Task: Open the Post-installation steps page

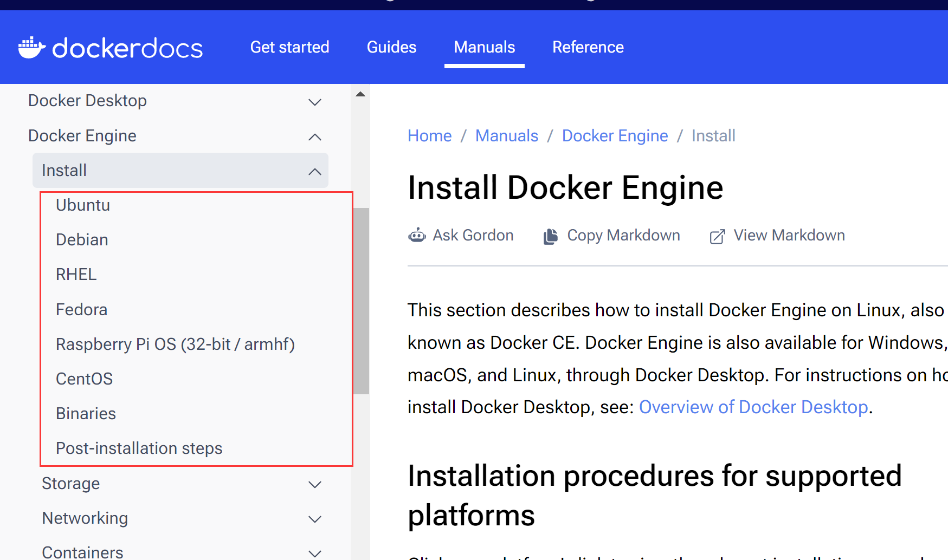Action: (x=139, y=448)
